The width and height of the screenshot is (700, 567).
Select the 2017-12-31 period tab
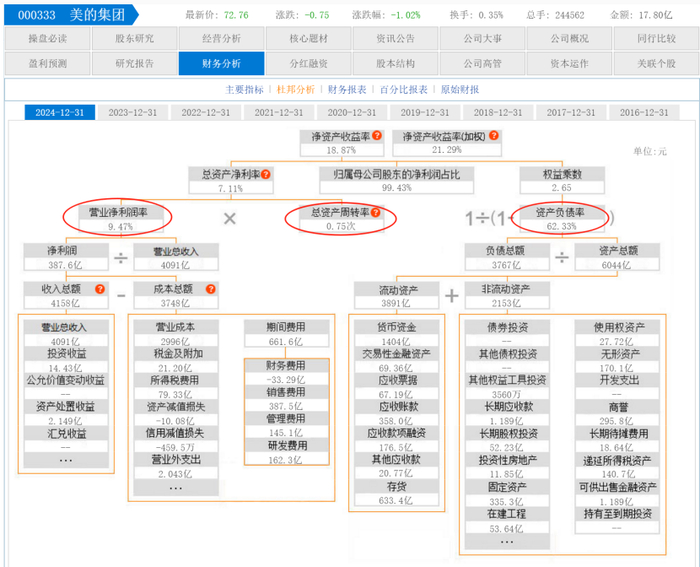coord(571,113)
